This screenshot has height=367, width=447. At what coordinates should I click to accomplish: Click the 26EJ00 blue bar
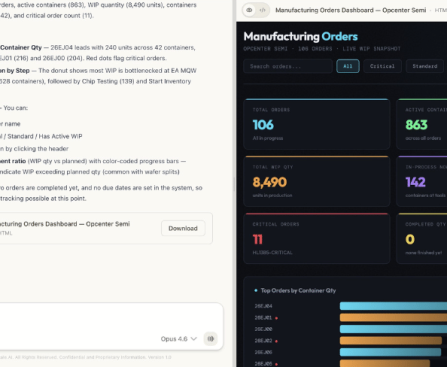(393, 329)
